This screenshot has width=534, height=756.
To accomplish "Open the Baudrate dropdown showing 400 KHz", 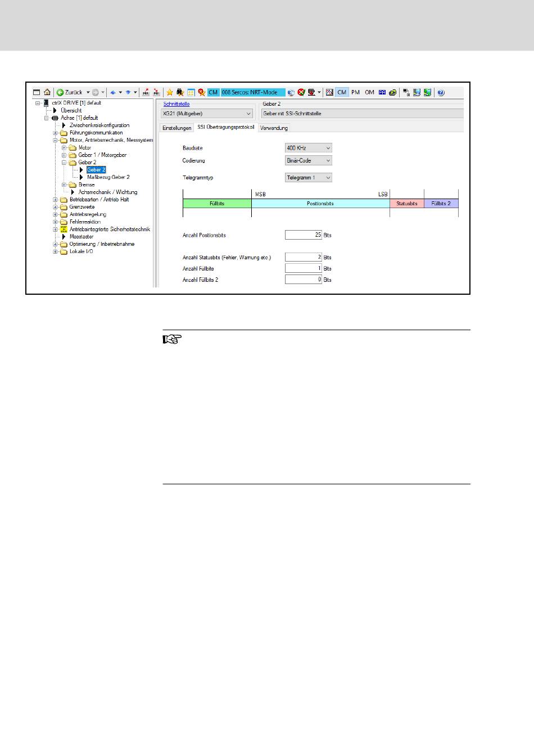I will tap(309, 148).
